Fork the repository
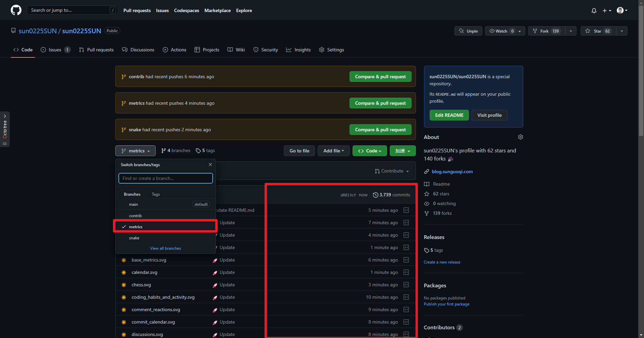Image resolution: width=644 pixels, height=338 pixels. [547, 31]
